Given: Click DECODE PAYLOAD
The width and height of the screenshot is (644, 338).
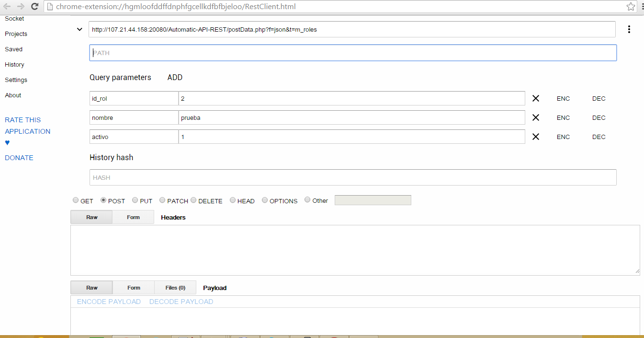Looking at the screenshot, I should [x=181, y=302].
